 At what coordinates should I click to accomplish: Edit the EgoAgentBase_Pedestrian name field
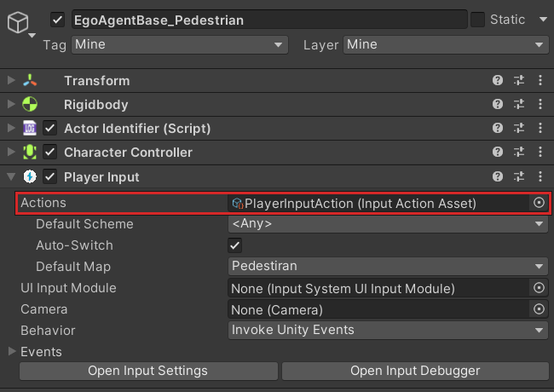269,20
